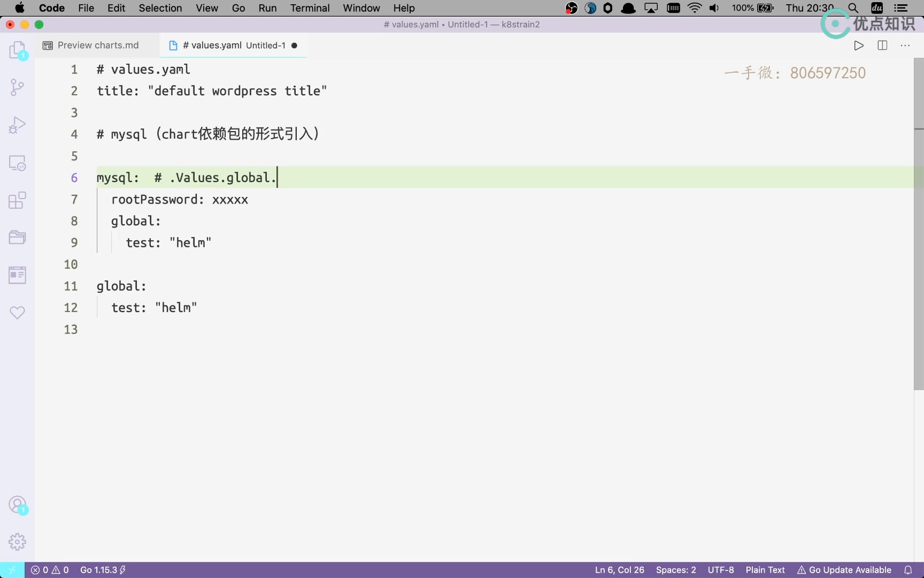Open the browser-preview panel icon in activity bar
924x578 pixels.
click(x=17, y=275)
